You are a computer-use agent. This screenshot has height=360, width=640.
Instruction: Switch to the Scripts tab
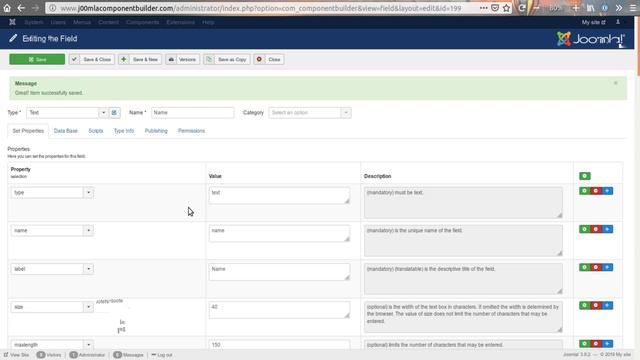[96, 131]
